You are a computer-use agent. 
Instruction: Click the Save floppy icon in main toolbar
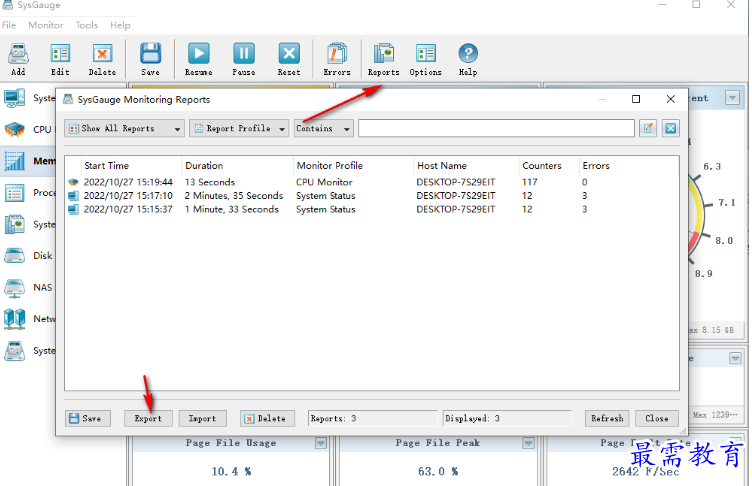[x=150, y=54]
